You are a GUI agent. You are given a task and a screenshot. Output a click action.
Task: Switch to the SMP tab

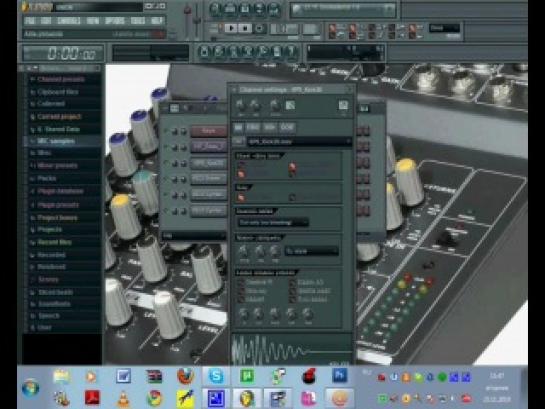click(238, 127)
